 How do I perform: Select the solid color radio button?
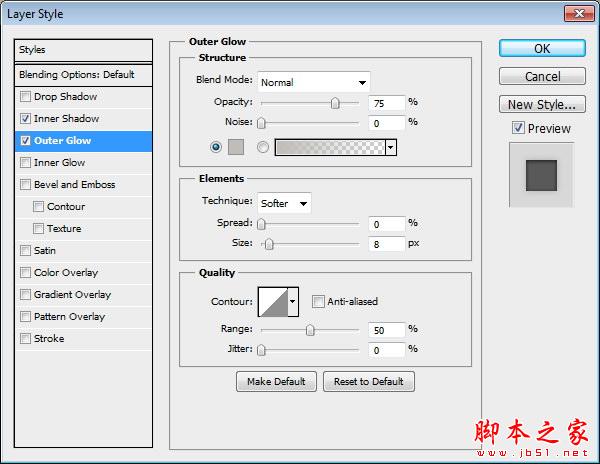(x=216, y=147)
